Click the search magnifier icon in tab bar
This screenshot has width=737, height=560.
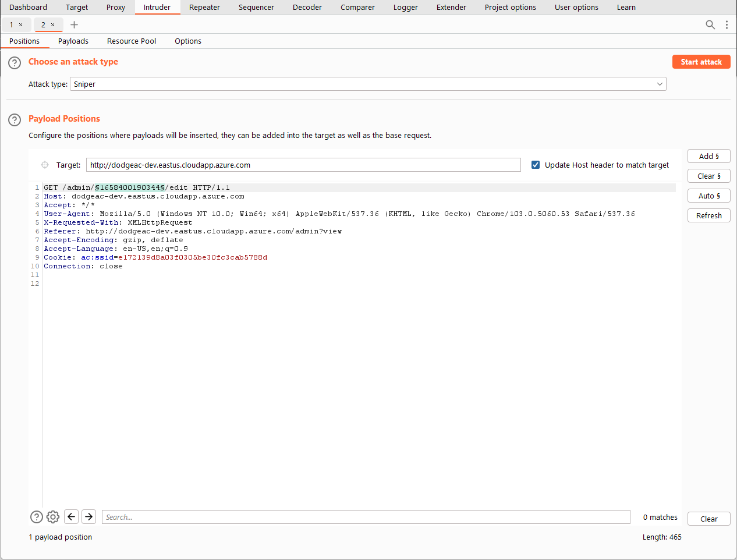710,24
